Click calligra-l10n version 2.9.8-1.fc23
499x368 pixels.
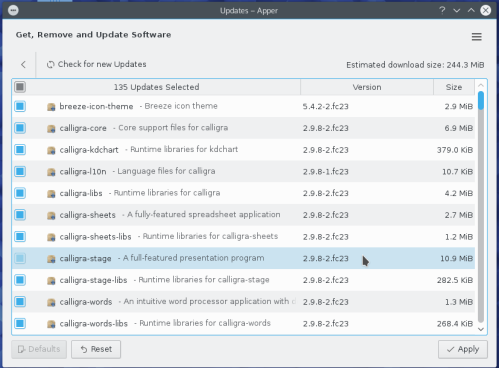(325, 172)
